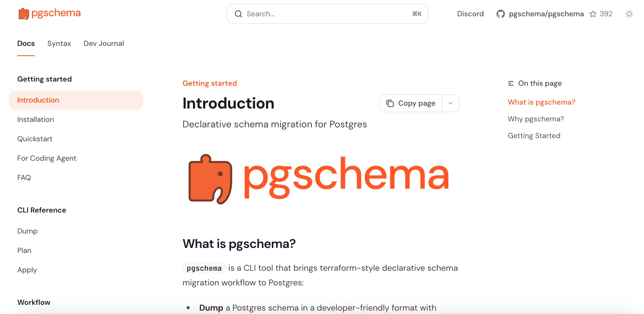
Task: Navigate to the Quickstart page
Action: point(35,138)
